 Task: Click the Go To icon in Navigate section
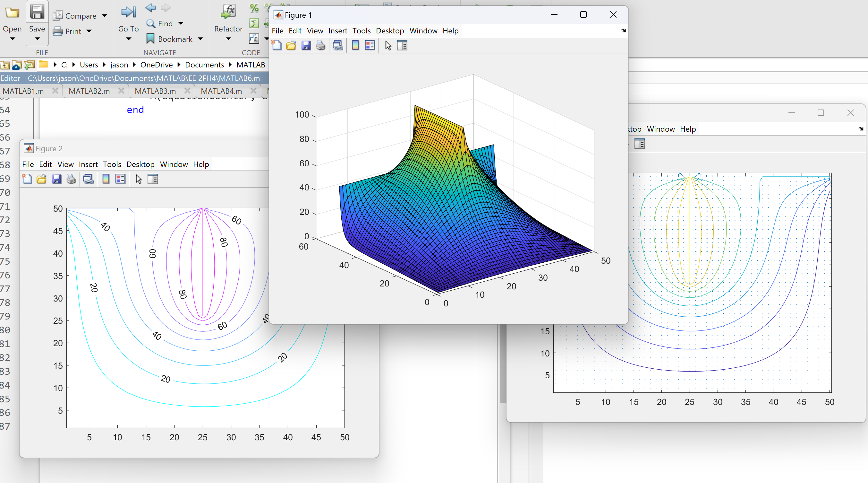pyautogui.click(x=128, y=12)
